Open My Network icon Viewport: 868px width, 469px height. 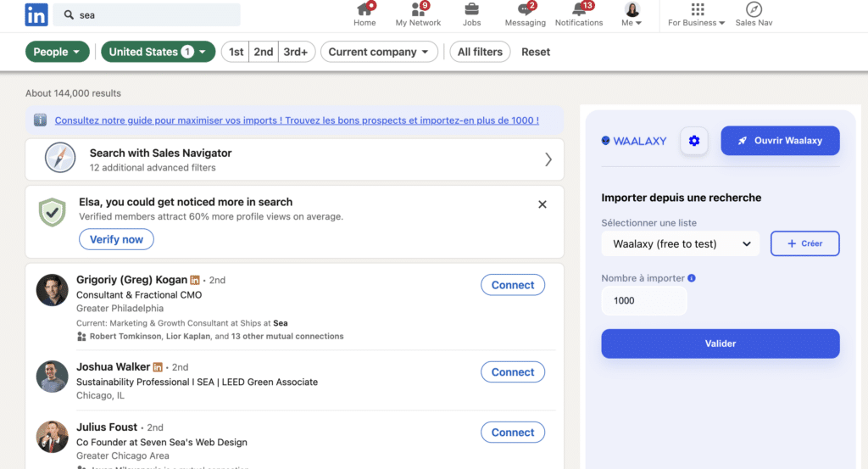418,9
